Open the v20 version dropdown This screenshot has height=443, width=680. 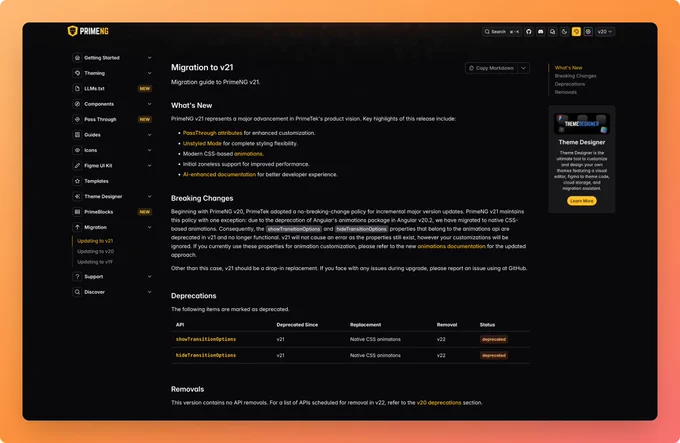pos(605,32)
